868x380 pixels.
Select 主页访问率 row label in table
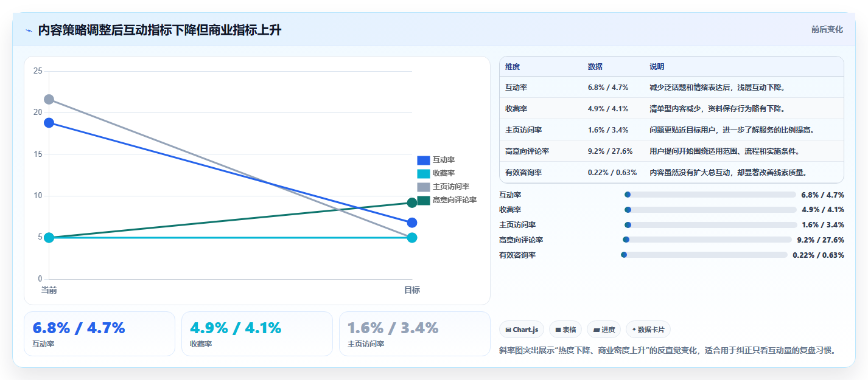point(523,130)
